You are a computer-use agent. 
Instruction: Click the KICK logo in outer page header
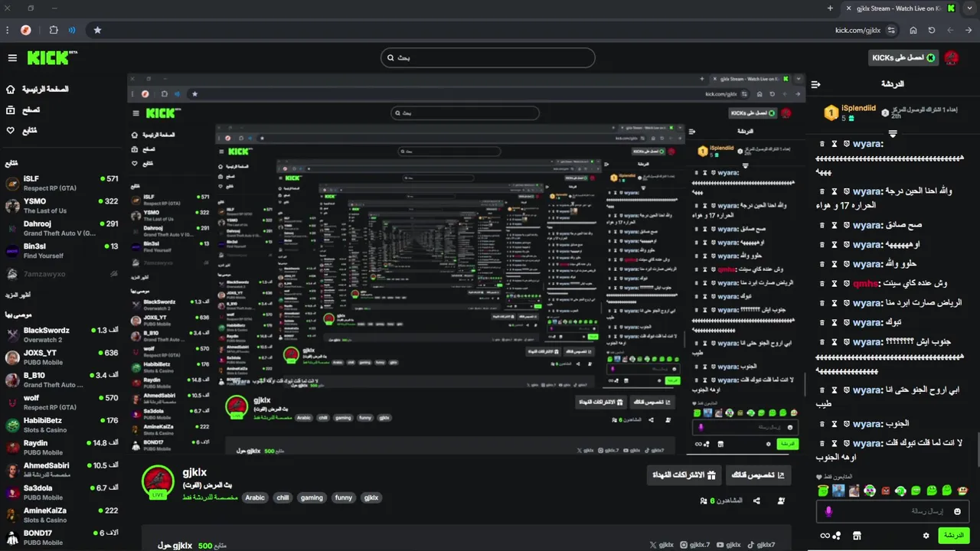point(52,57)
